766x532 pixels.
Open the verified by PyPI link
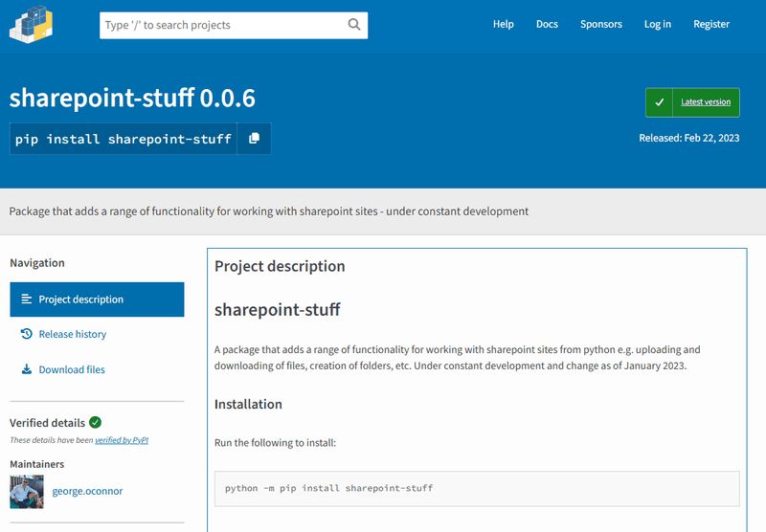pyautogui.click(x=122, y=440)
